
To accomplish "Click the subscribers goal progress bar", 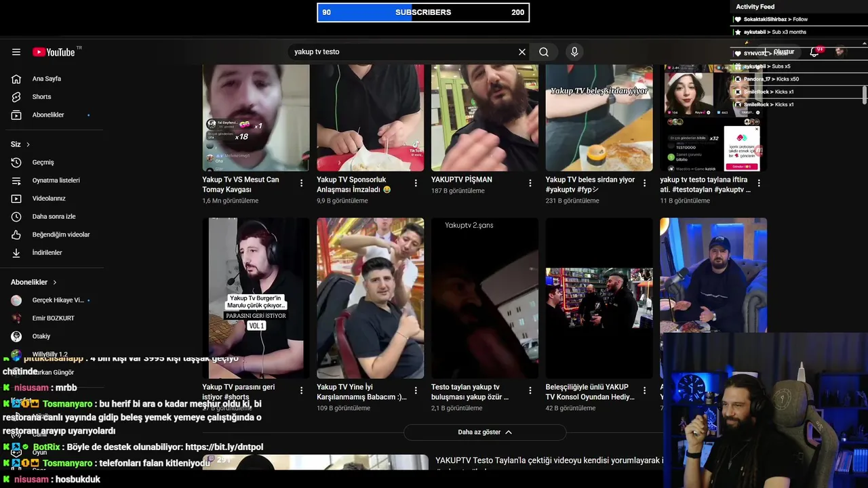I will click(x=423, y=12).
